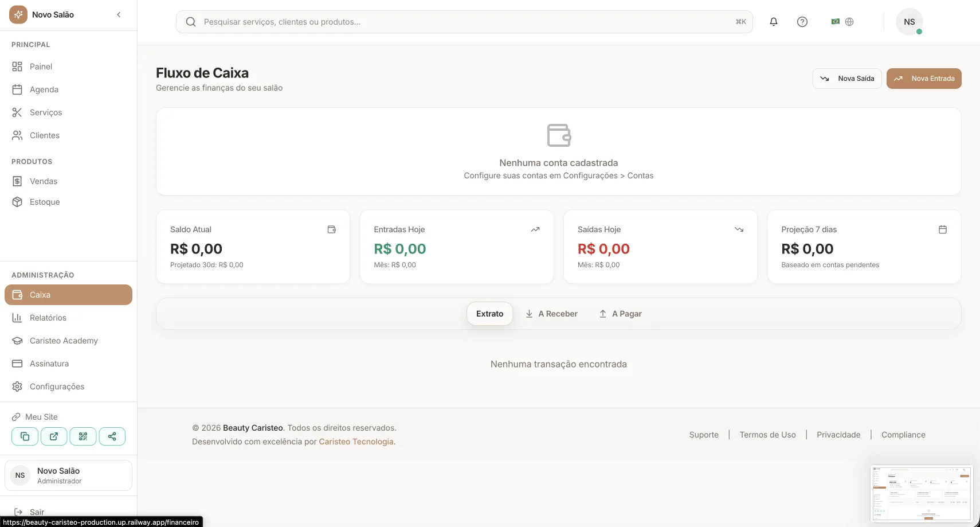Image resolution: width=980 pixels, height=527 pixels.
Task: Show the Meu Site QR code icon
Action: tap(83, 436)
